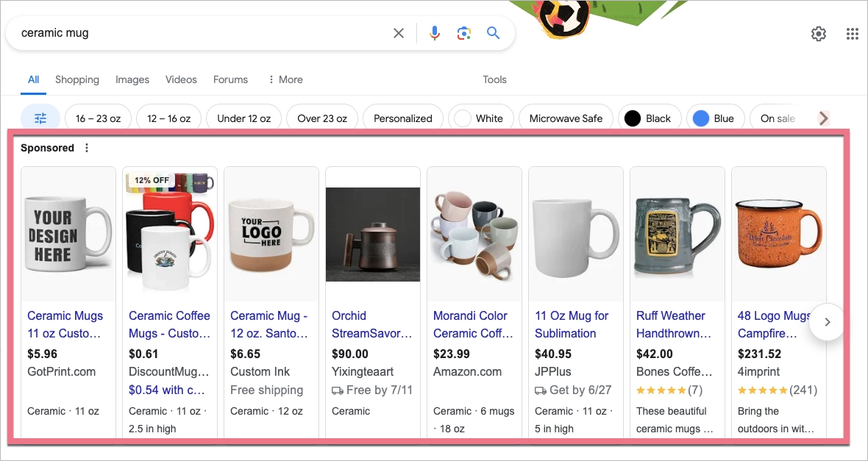Switch to the Shopping tab
The height and width of the screenshot is (461, 868).
pyautogui.click(x=77, y=79)
